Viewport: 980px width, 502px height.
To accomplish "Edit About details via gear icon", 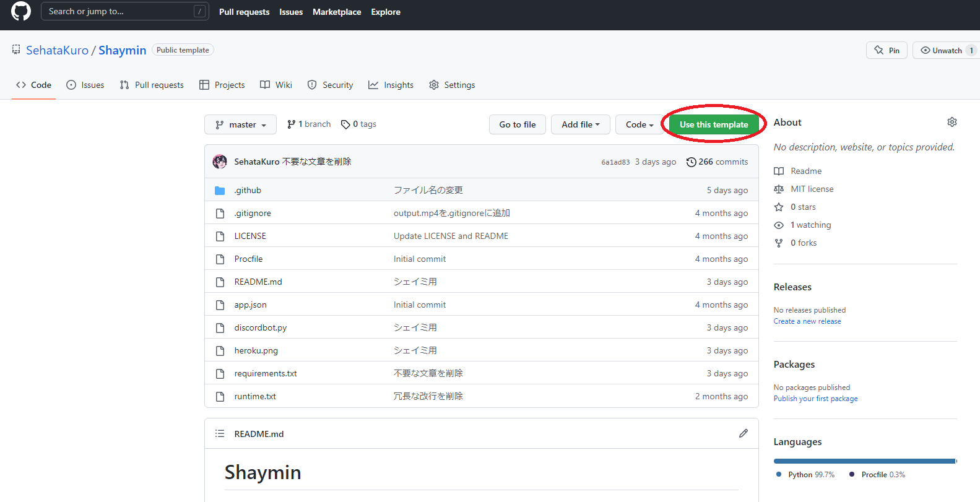I will point(952,122).
